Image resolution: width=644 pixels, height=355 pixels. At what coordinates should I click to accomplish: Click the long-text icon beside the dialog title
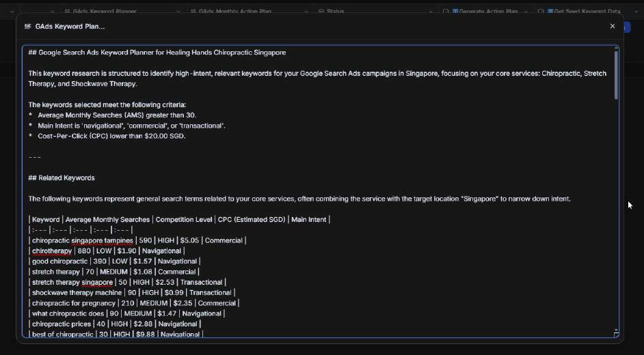point(27,26)
